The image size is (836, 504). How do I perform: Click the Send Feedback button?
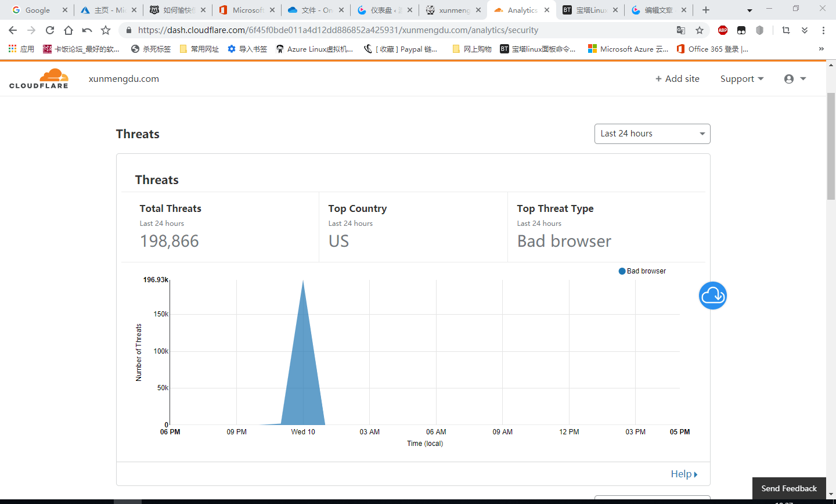point(789,488)
